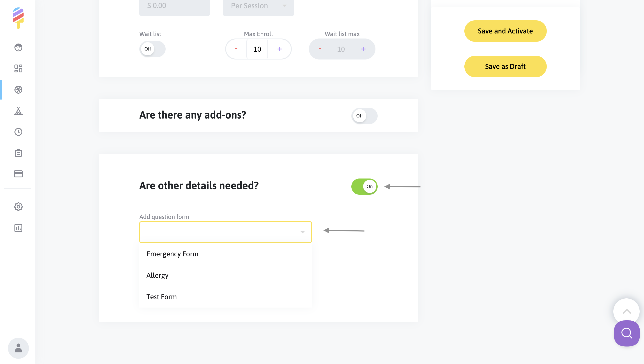Click the basketball activities icon
Image resolution: width=644 pixels, height=364 pixels.
pos(18,90)
